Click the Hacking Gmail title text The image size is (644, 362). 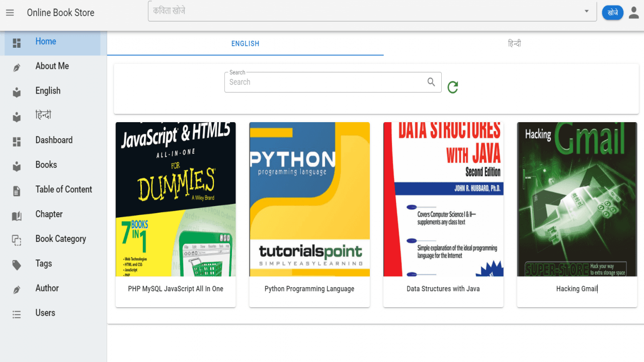(577, 289)
